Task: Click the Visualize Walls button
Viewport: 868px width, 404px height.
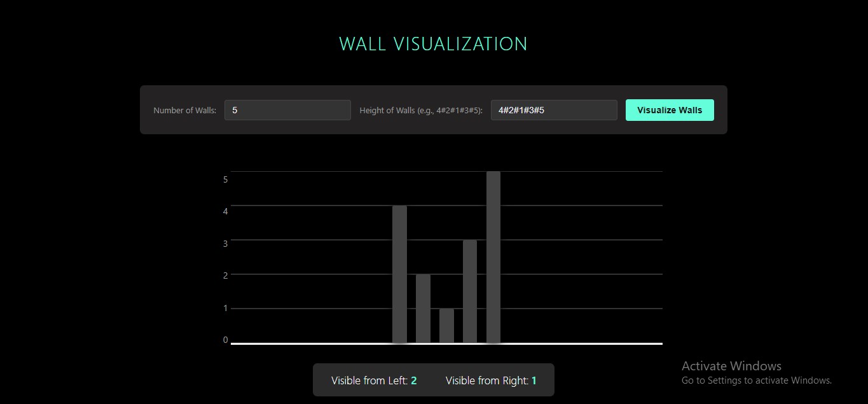Action: 669,109
